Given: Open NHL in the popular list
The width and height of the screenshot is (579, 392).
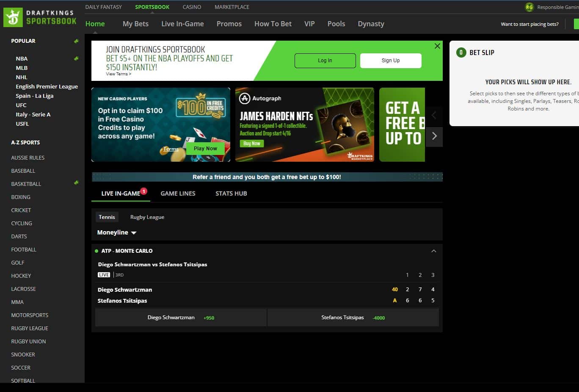Looking at the screenshot, I should click(22, 77).
